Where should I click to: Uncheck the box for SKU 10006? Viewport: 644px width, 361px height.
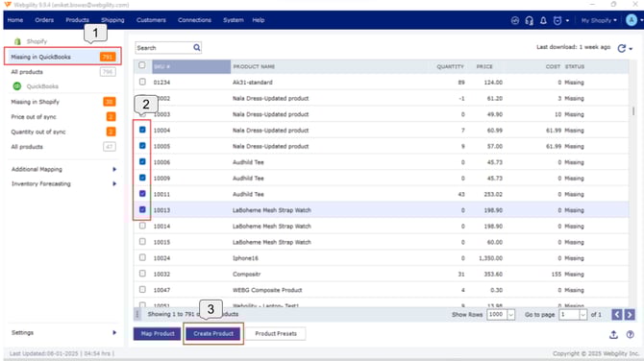pyautogui.click(x=142, y=161)
